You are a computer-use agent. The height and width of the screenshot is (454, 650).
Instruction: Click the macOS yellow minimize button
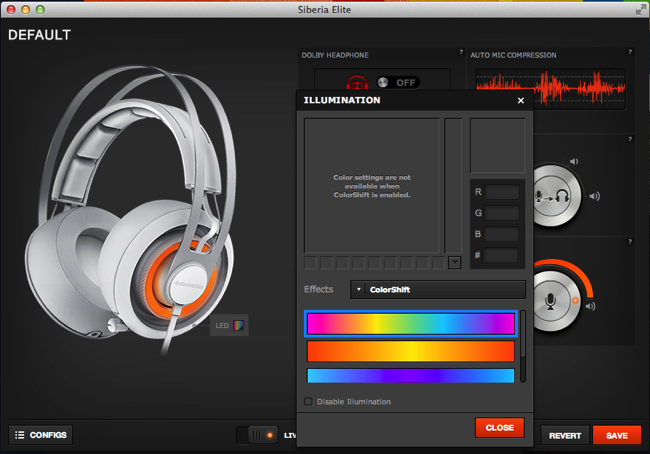(26, 9)
